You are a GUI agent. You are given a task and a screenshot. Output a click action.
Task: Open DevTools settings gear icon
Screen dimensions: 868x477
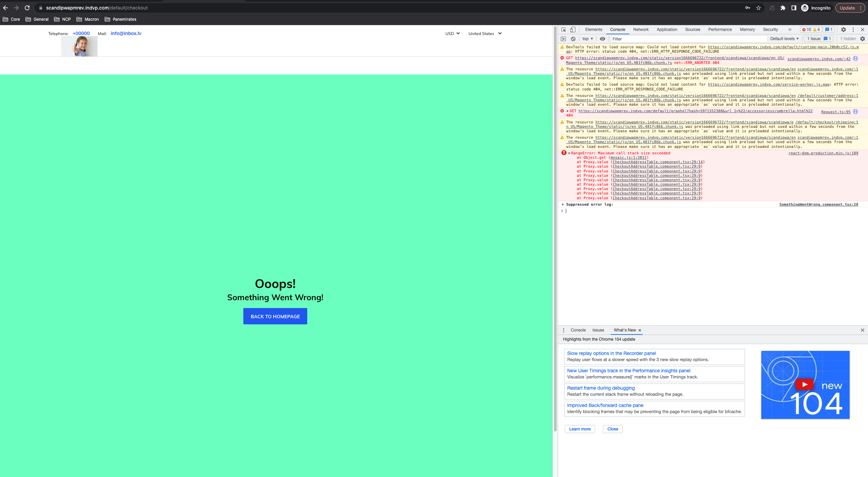click(844, 30)
